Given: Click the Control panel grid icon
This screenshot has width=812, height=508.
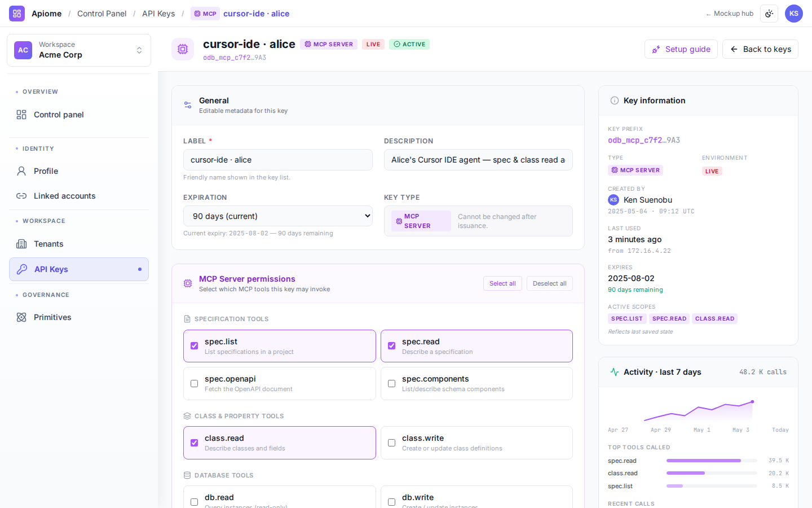Looking at the screenshot, I should (21, 115).
